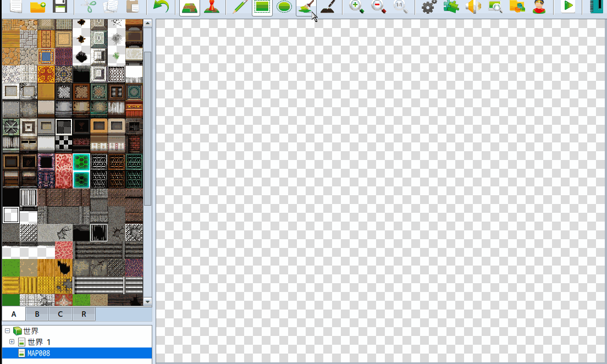
Task: Select the Ellipse drawing tool
Action: click(284, 6)
